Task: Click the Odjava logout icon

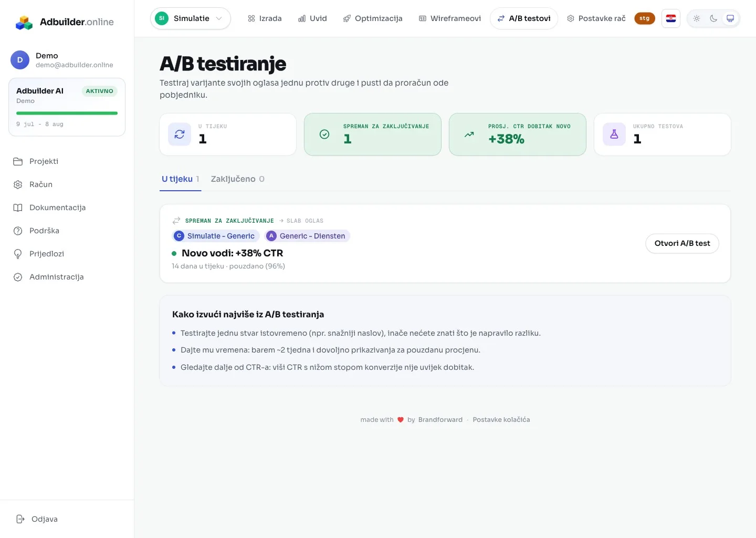Action: 20,519
